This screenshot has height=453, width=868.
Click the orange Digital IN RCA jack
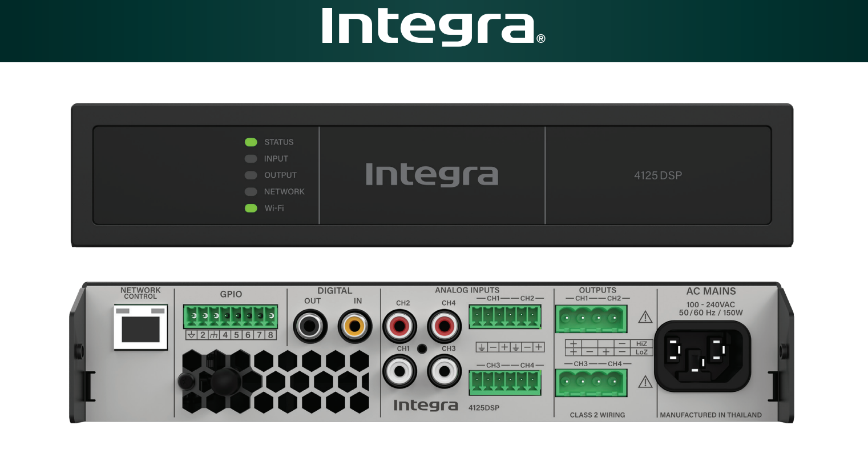[355, 327]
